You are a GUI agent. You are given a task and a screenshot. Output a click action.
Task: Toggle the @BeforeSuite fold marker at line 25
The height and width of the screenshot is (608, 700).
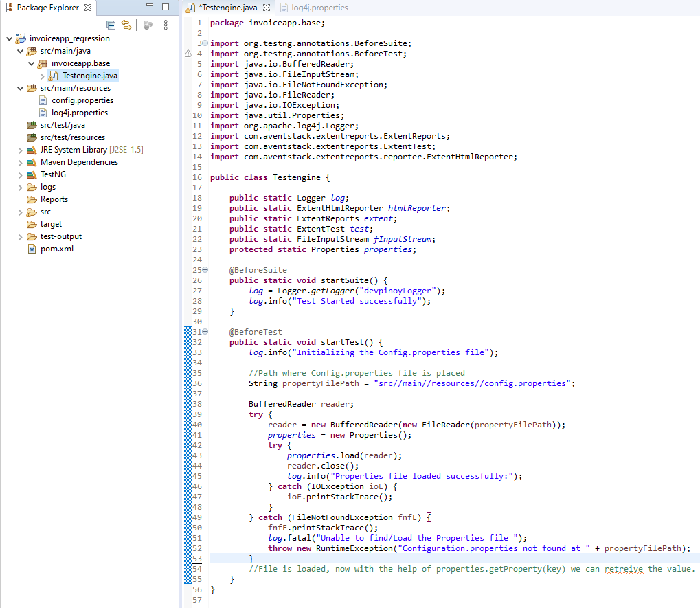click(205, 269)
